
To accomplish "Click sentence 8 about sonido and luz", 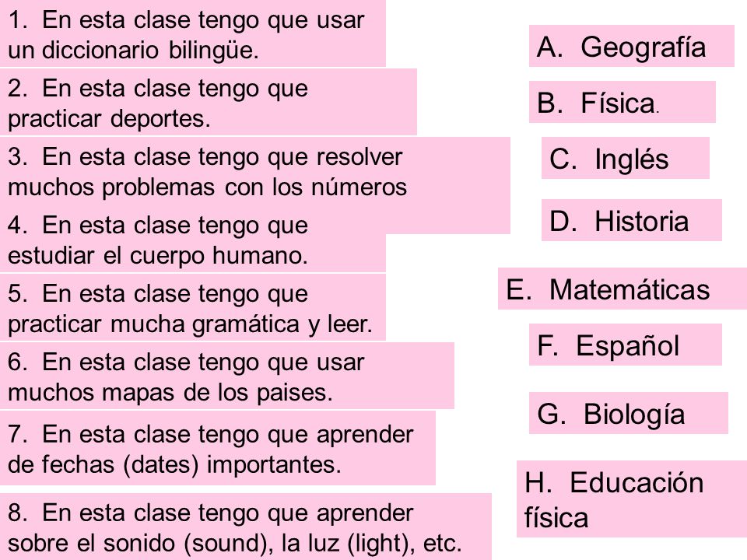I will point(245,527).
